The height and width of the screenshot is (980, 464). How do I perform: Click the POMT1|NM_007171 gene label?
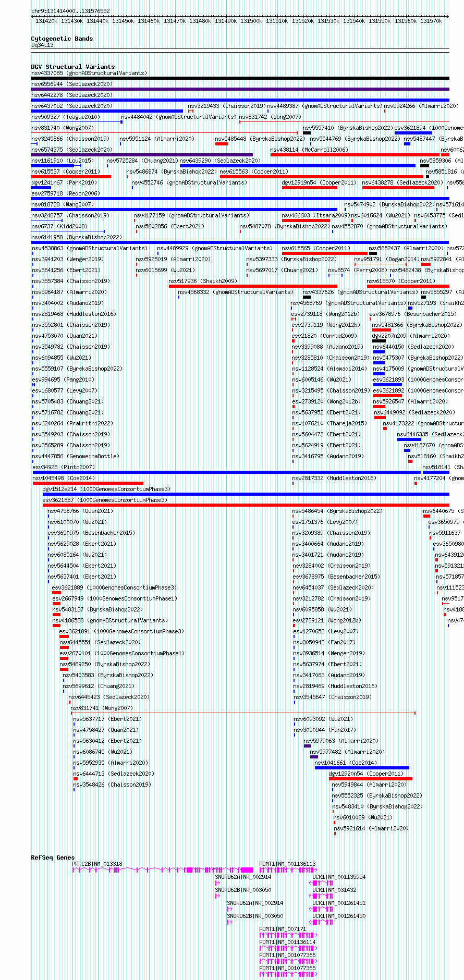283,929
